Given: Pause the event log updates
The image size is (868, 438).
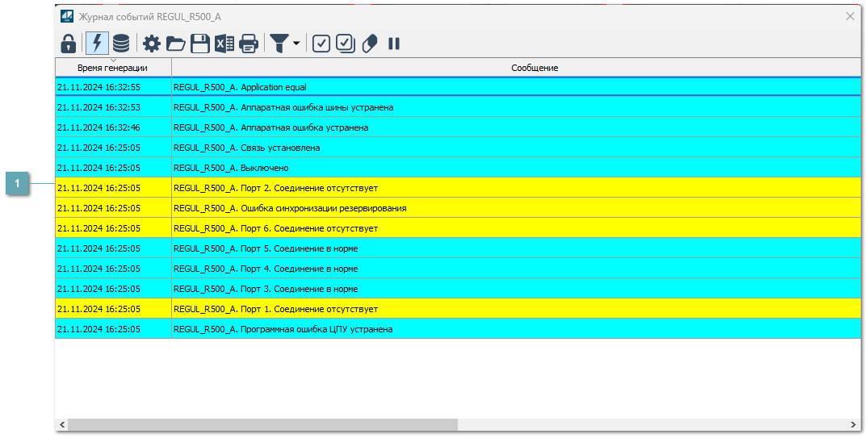Looking at the screenshot, I should 394,44.
